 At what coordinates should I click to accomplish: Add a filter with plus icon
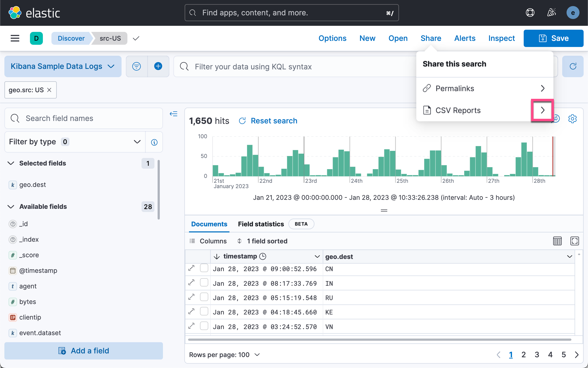click(158, 66)
